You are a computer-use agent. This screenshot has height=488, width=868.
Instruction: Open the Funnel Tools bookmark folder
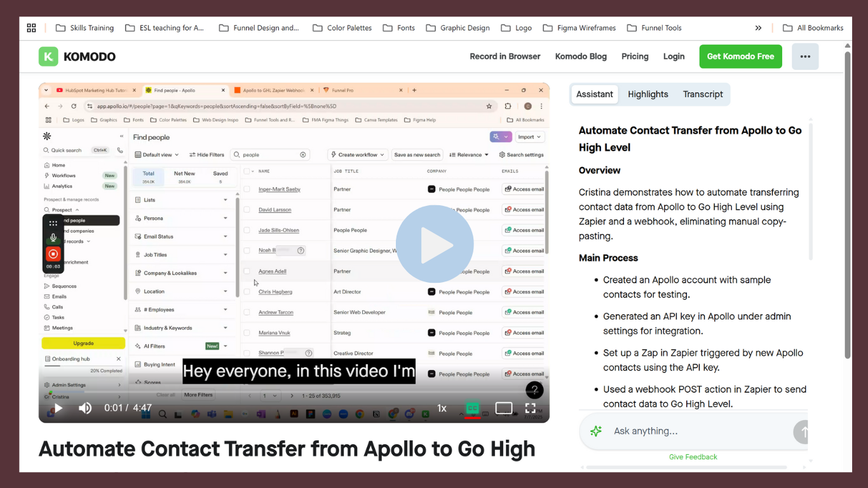(654, 28)
